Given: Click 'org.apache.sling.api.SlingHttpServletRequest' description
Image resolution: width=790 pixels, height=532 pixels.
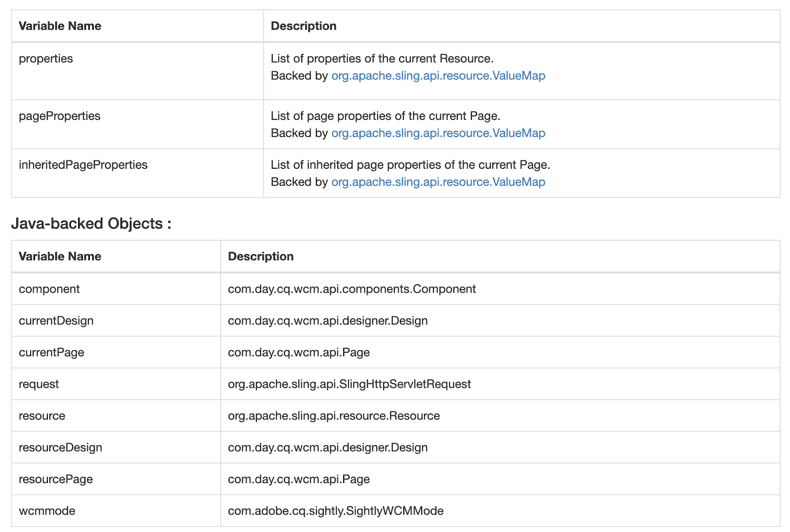Looking at the screenshot, I should [x=349, y=384].
